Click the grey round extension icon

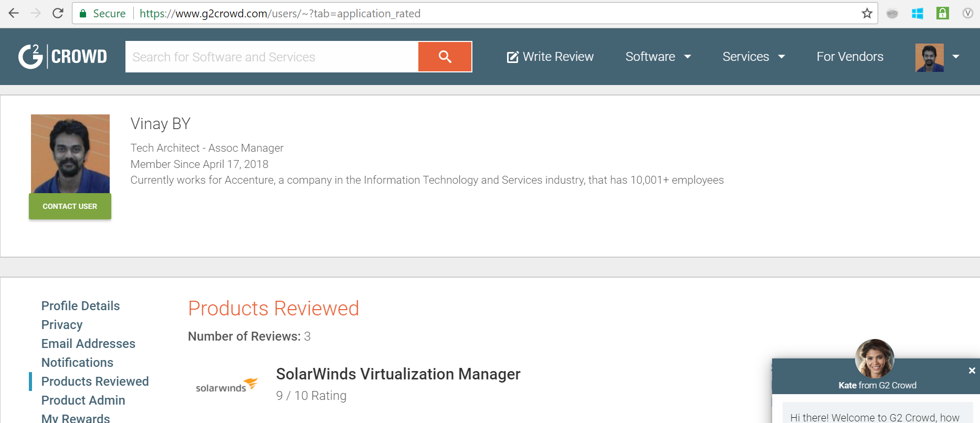pos(892,14)
